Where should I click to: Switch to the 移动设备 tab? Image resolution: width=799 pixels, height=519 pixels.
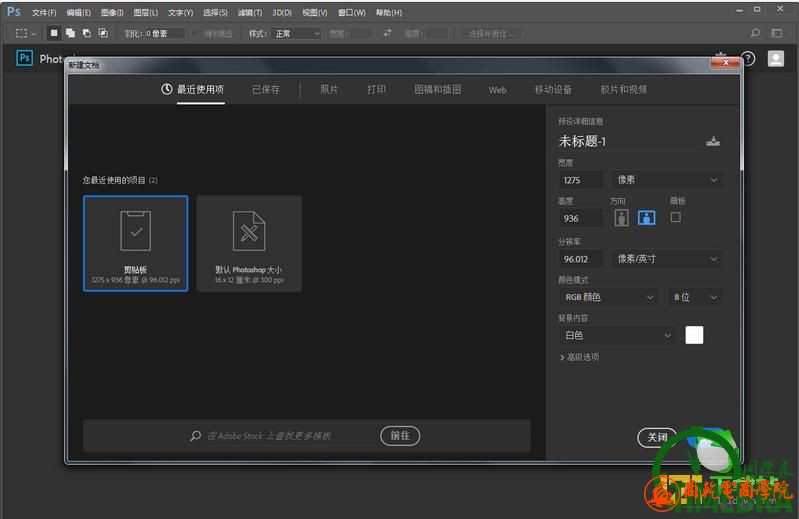[553, 90]
